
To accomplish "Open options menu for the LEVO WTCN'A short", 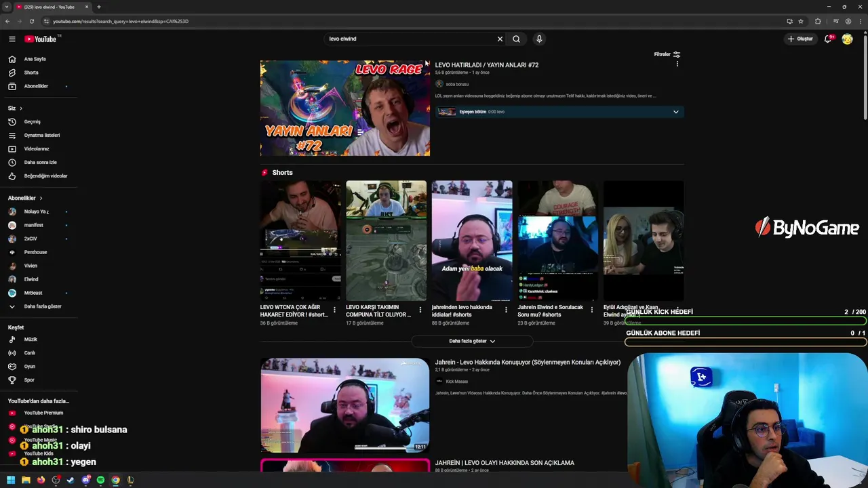I will [x=334, y=310].
